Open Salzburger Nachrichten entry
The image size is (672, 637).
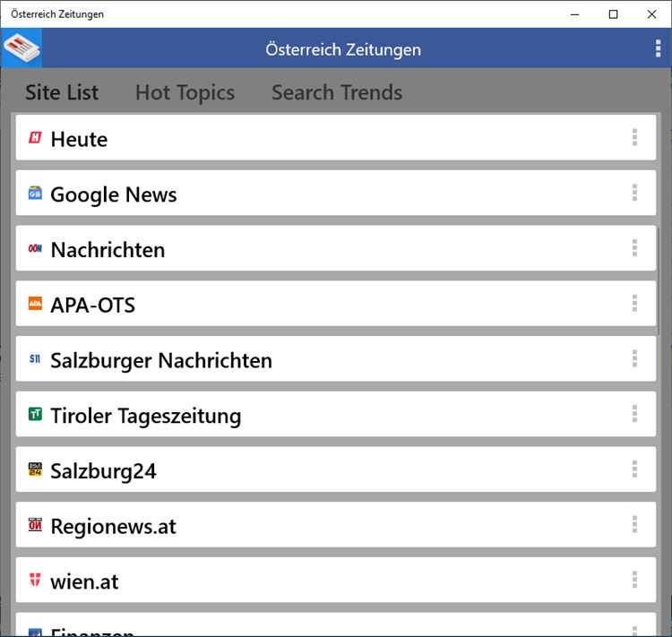click(336, 358)
